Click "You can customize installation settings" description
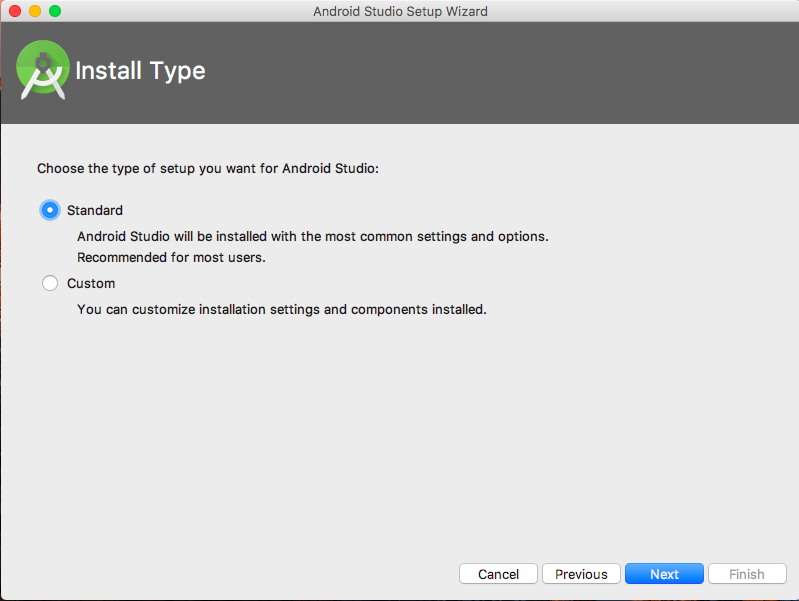The width and height of the screenshot is (799, 601). [x=282, y=309]
